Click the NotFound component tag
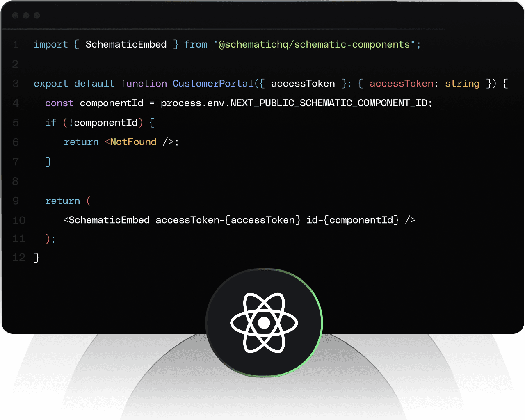Image resolution: width=525 pixels, height=420 pixels. 133,142
